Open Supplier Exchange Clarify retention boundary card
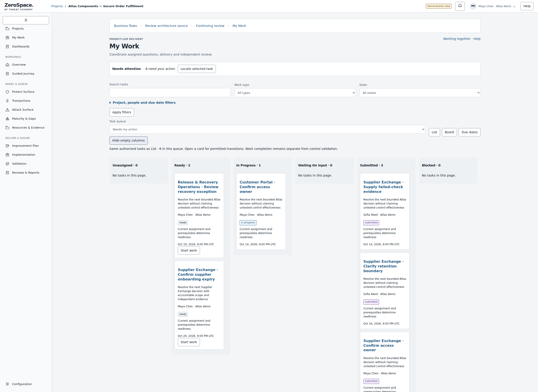Viewport: 538px width, 392px height. click(383, 266)
